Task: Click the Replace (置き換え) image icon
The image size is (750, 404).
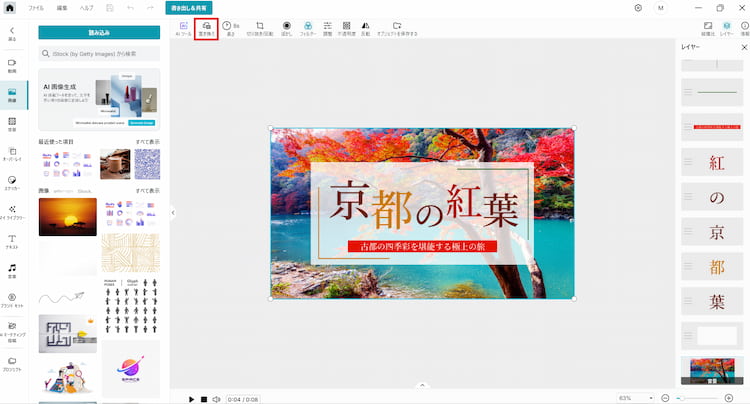Action: (x=207, y=29)
